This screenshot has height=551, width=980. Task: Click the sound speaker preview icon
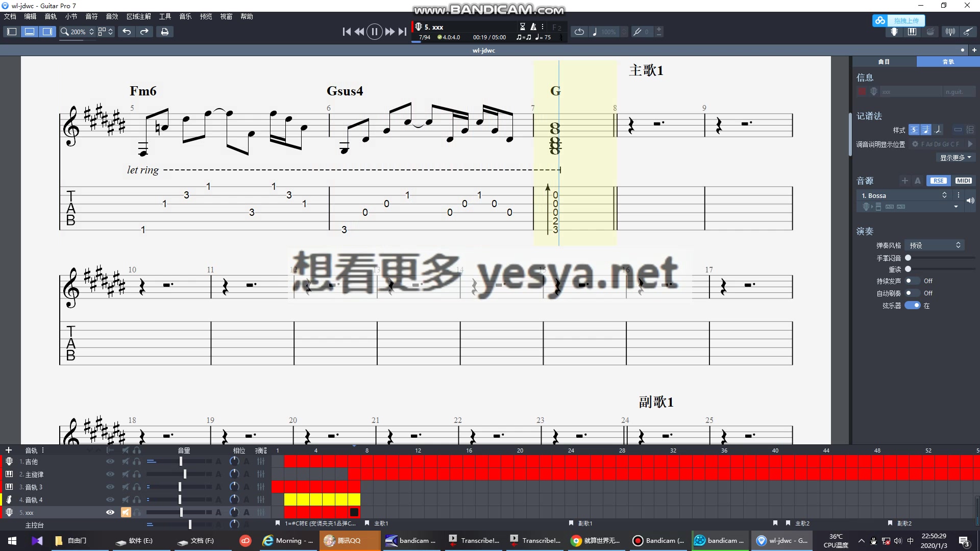pyautogui.click(x=970, y=201)
